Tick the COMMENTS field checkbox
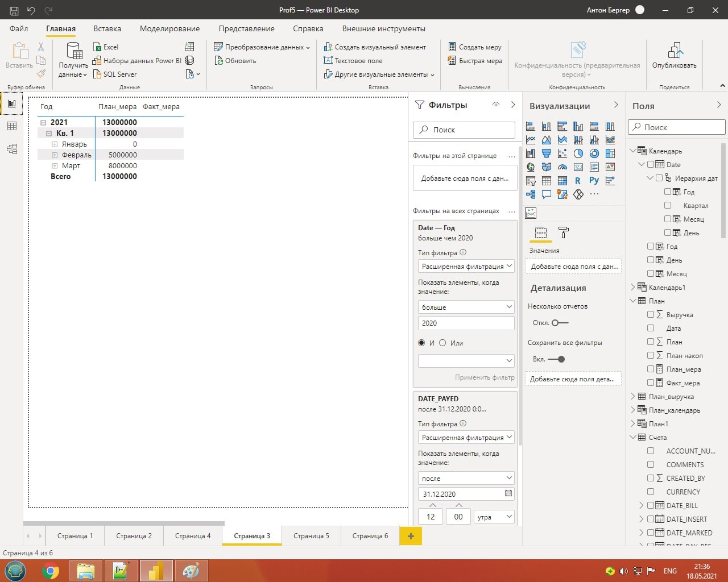728x582 pixels. [651, 464]
